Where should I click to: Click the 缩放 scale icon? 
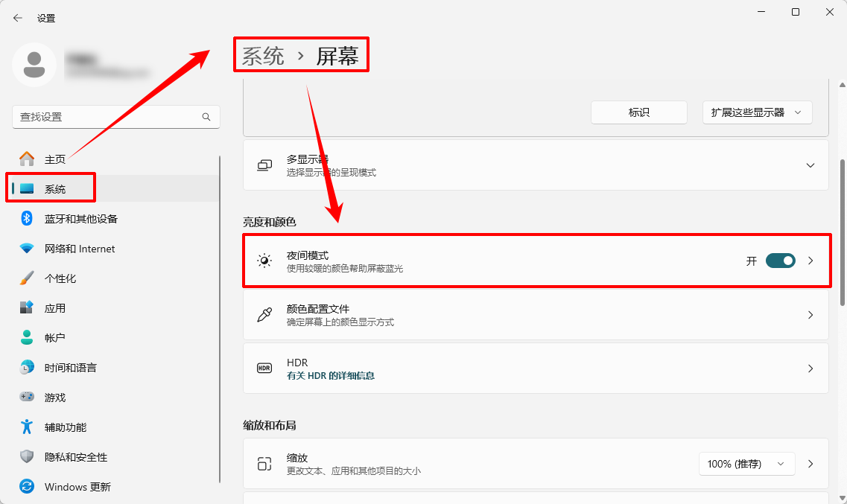click(x=264, y=464)
